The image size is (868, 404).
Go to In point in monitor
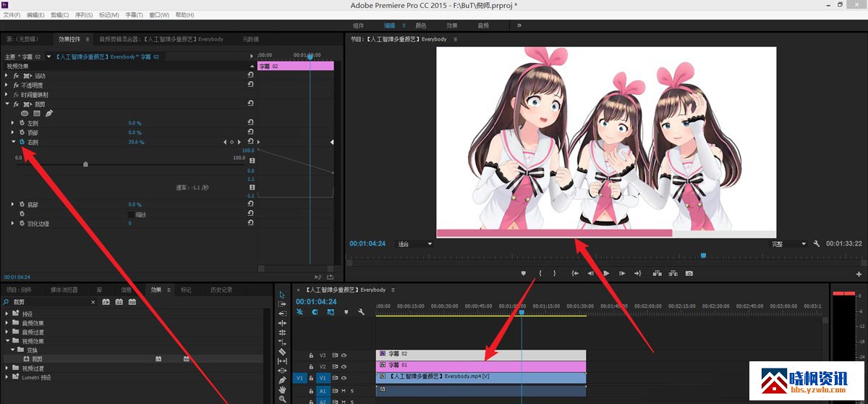(x=575, y=273)
